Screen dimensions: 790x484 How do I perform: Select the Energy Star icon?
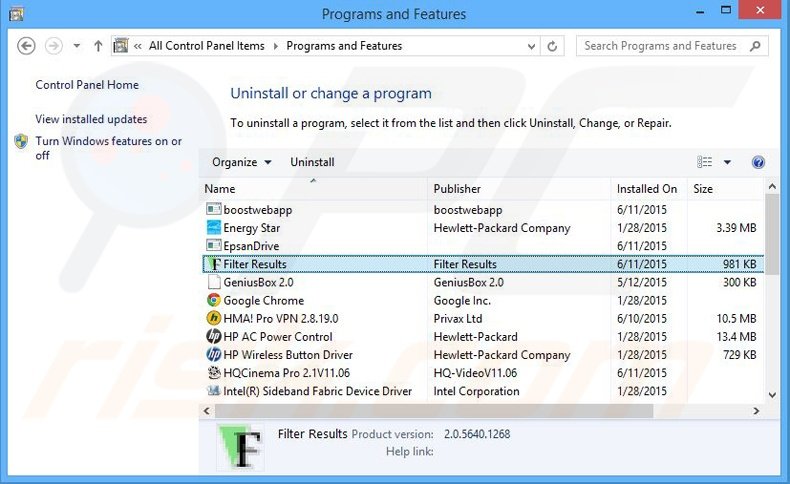[214, 227]
